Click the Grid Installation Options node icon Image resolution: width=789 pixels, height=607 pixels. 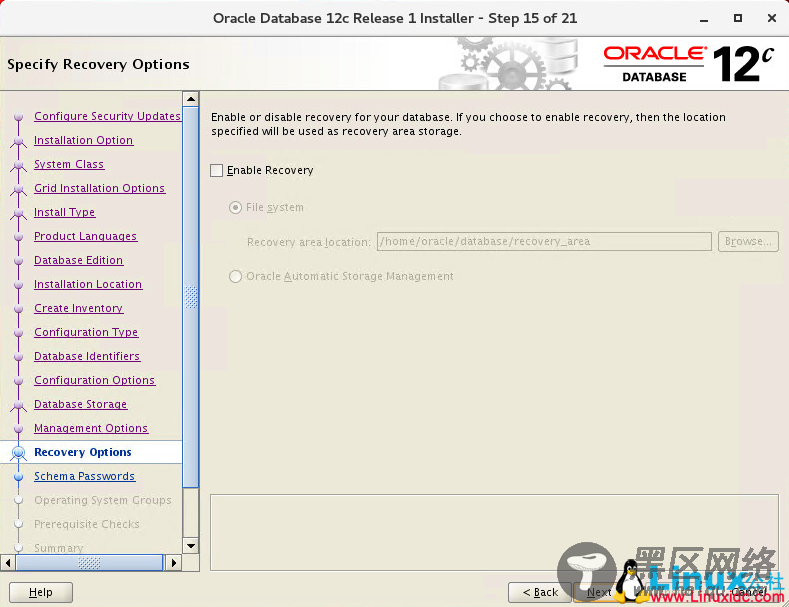point(19,189)
